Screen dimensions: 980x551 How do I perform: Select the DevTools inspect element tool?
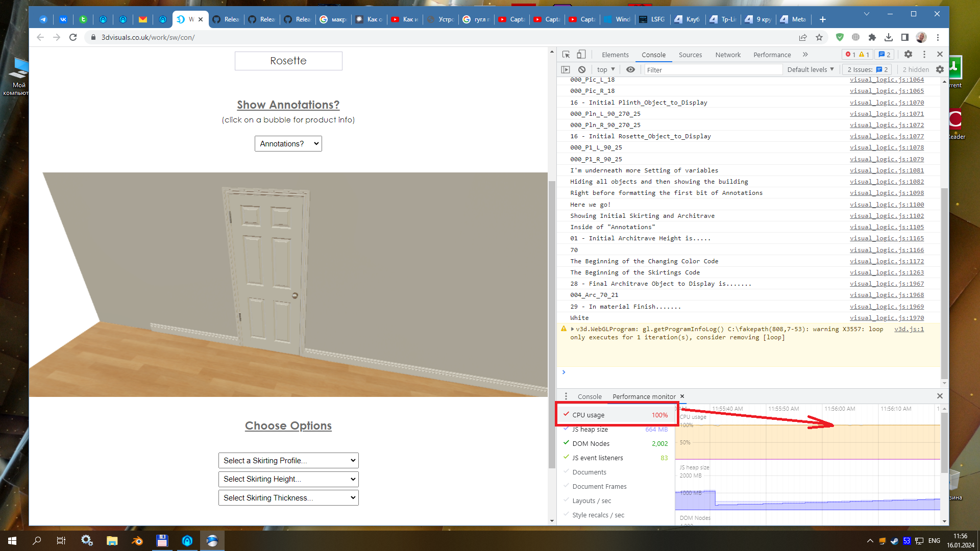566,55
